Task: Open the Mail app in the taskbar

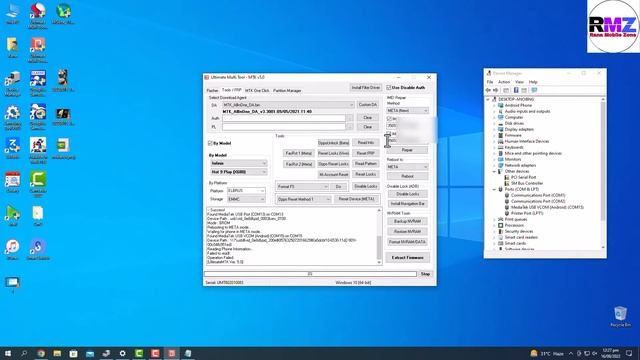Action: click(90, 353)
